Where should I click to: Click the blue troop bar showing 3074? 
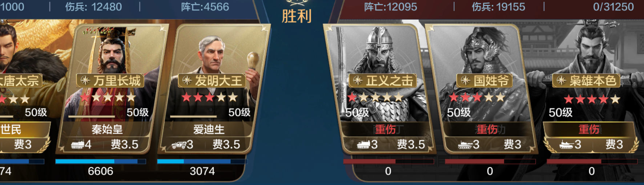202,161
